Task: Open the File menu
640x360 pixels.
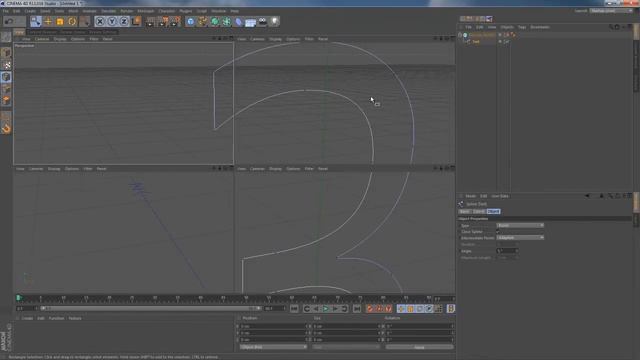Action: click(6, 11)
